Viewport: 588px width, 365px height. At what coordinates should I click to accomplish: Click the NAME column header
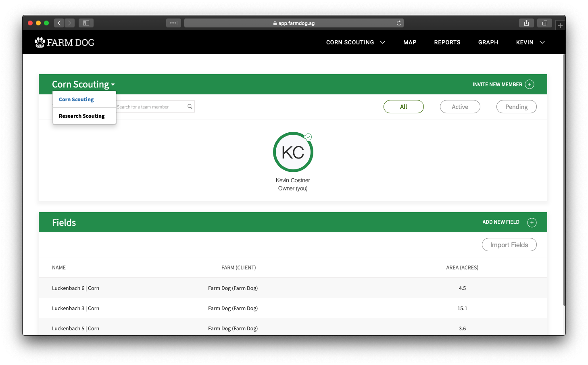click(x=59, y=268)
